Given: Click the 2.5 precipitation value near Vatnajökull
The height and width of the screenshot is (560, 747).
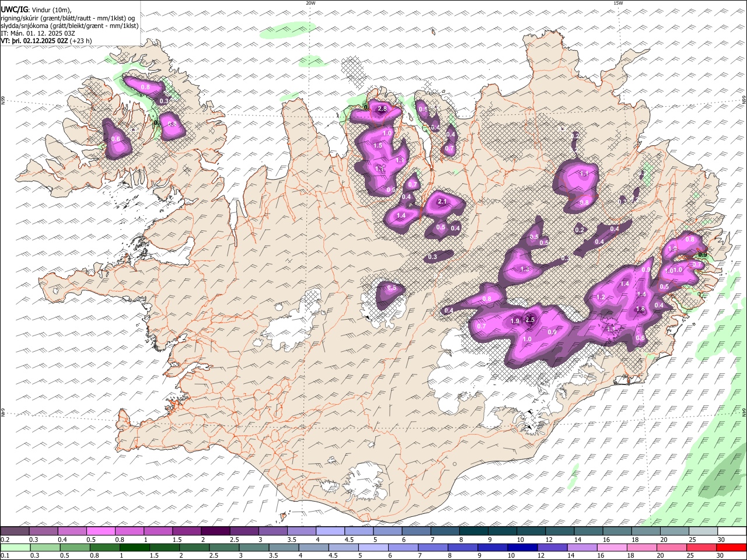Looking at the screenshot, I should (530, 320).
